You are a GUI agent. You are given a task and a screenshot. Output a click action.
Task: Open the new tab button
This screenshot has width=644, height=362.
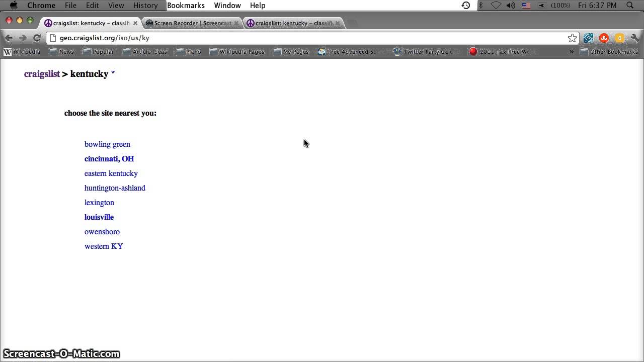pyautogui.click(x=353, y=23)
